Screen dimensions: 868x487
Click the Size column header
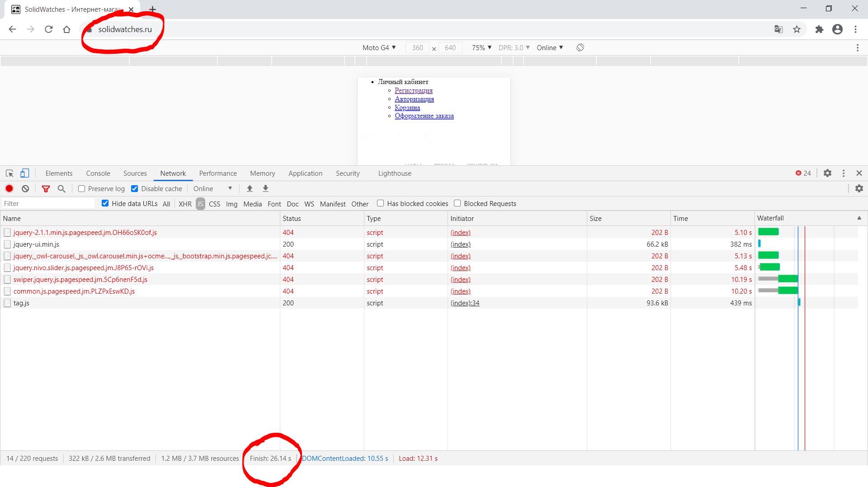[628, 218]
